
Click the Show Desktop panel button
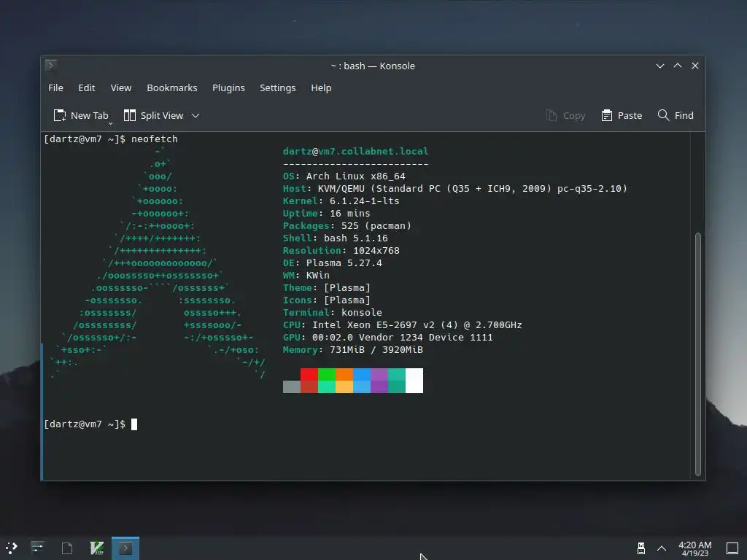click(x=732, y=548)
